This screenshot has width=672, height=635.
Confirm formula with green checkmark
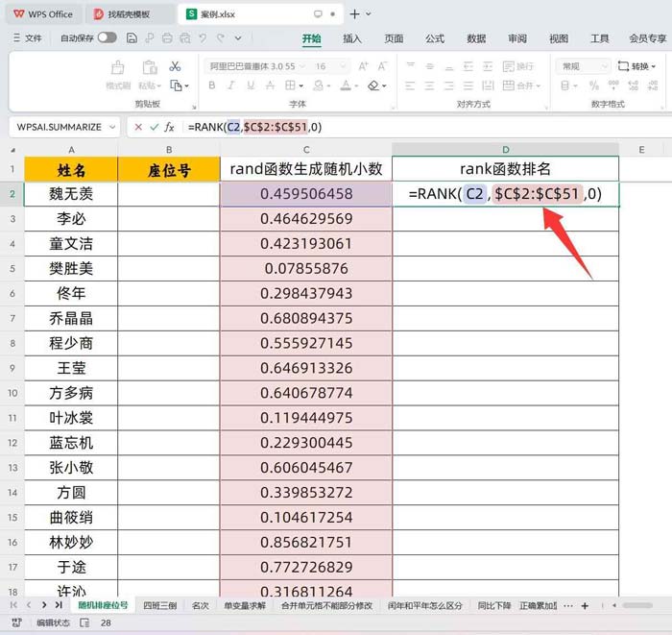(x=155, y=127)
